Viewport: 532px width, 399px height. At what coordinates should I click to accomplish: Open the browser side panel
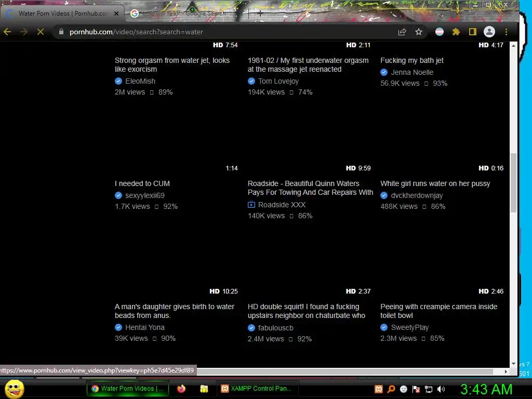(473, 32)
